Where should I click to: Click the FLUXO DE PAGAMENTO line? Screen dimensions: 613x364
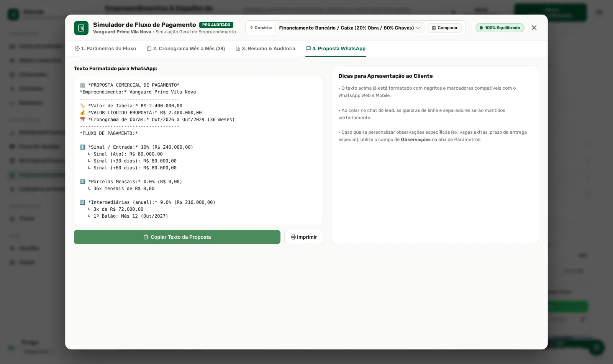pos(109,133)
